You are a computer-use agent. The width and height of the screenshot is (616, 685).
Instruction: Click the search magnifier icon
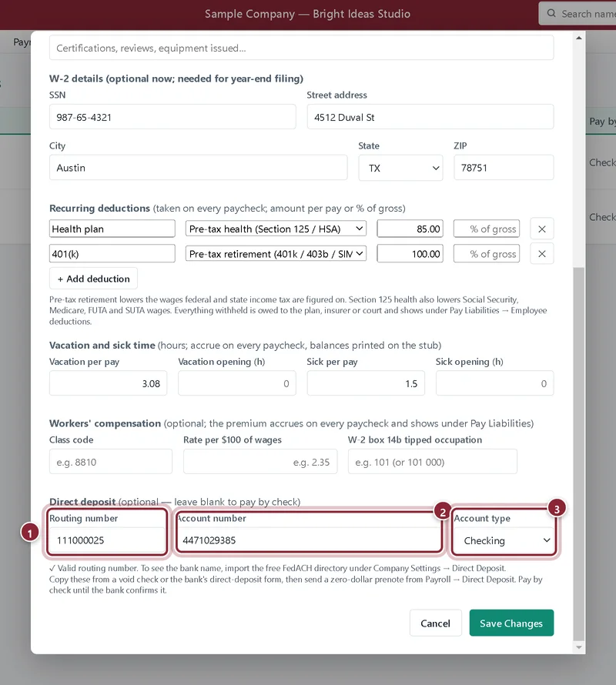[x=551, y=14]
